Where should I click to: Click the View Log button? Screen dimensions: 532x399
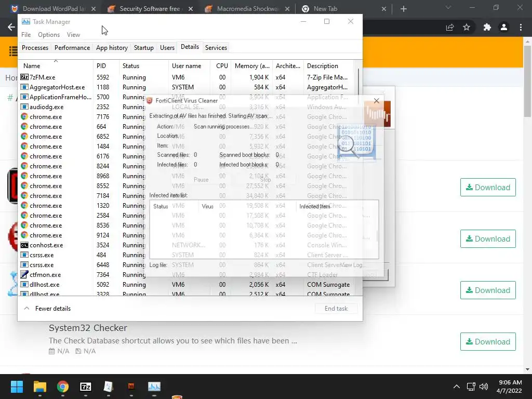point(353,265)
